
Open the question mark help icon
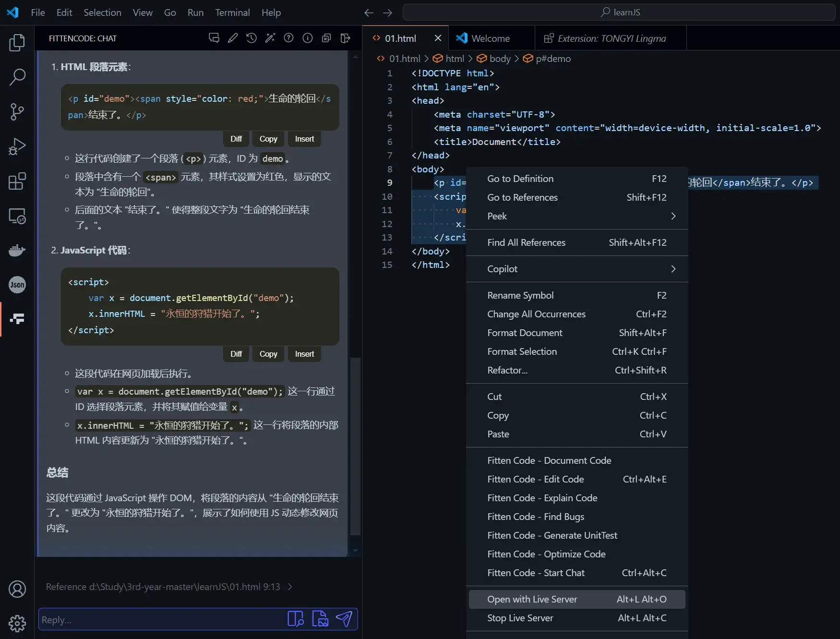(x=288, y=38)
